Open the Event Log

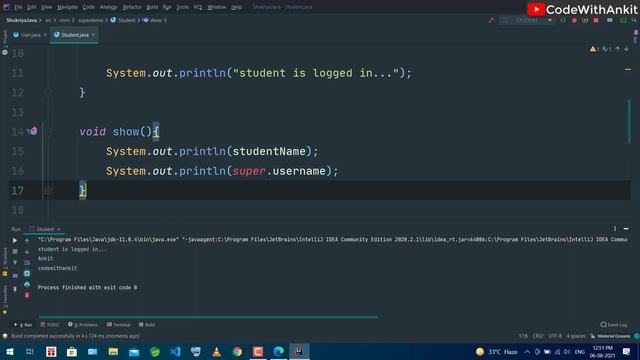(x=614, y=325)
